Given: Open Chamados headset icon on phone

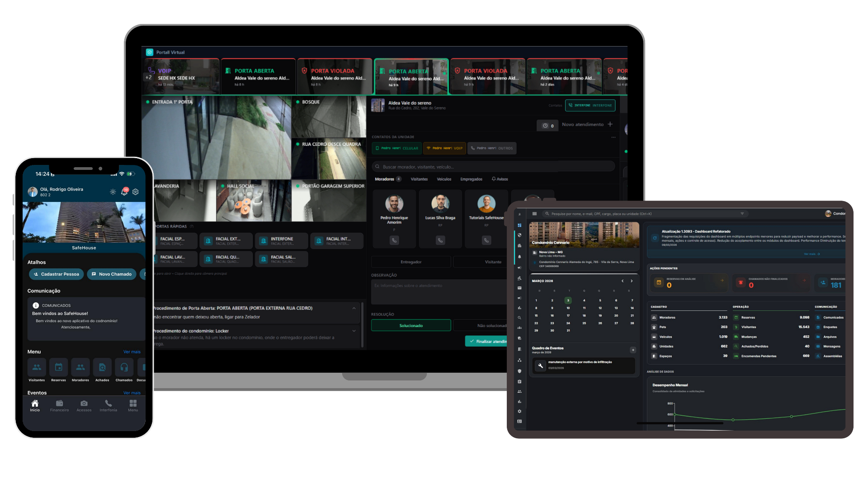Looking at the screenshot, I should (x=124, y=367).
